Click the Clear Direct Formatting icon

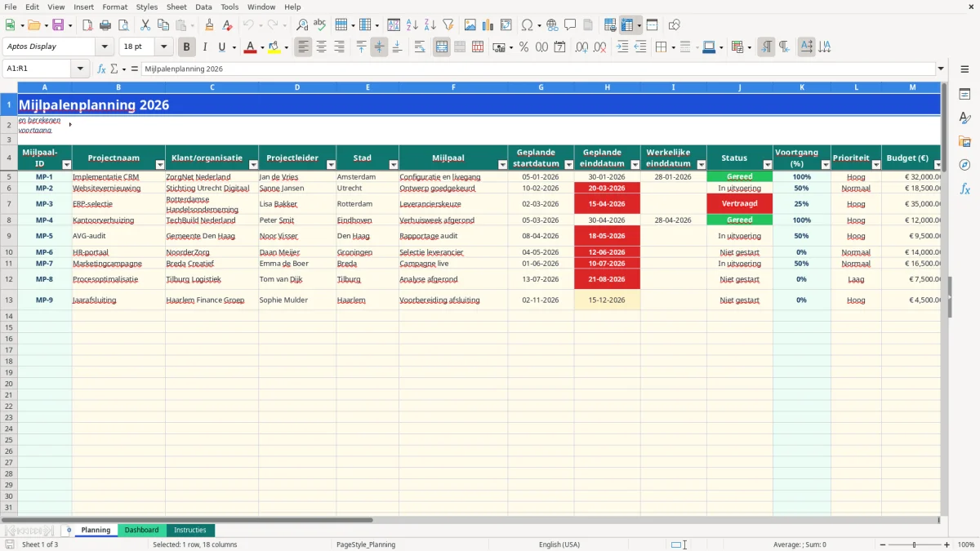(x=227, y=25)
